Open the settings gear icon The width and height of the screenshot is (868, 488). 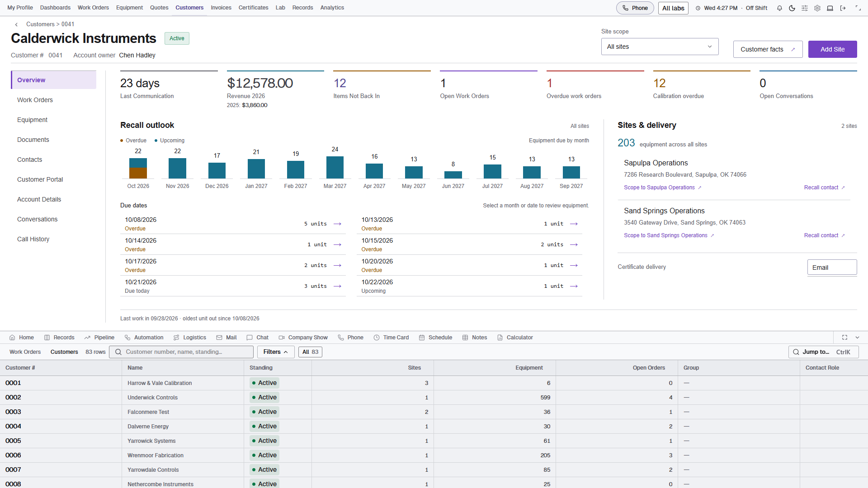click(817, 8)
